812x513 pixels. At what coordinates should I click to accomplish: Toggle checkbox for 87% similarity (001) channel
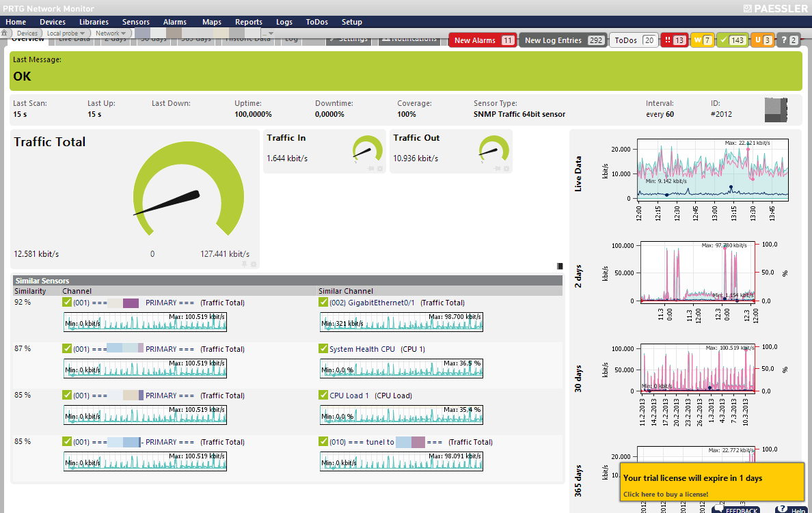(x=67, y=348)
